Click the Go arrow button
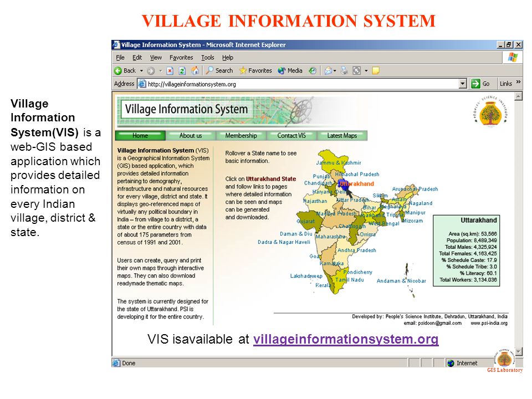Image resolution: width=532 pixels, height=399 pixels. 475,84
